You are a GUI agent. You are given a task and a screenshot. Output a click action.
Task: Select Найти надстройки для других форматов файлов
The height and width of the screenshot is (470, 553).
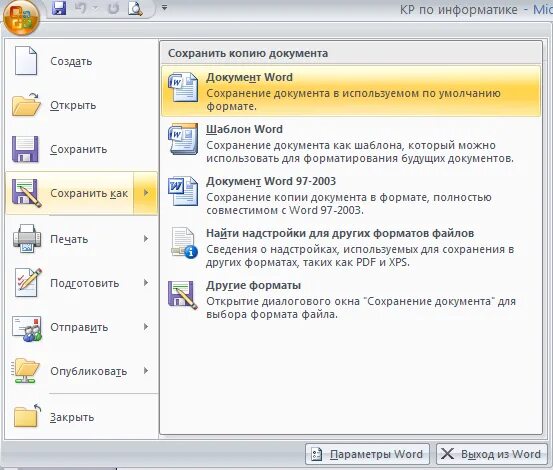(340, 233)
